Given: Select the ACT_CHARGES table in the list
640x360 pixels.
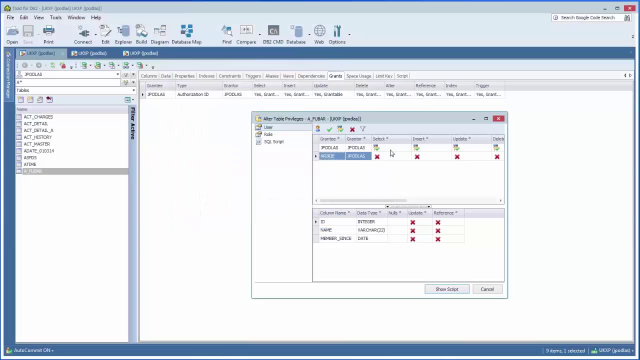Looking at the screenshot, I should pos(38,117).
